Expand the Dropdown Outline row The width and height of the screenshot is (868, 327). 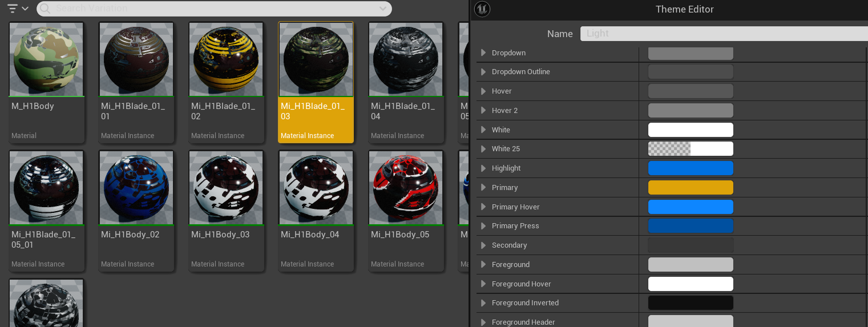point(483,72)
